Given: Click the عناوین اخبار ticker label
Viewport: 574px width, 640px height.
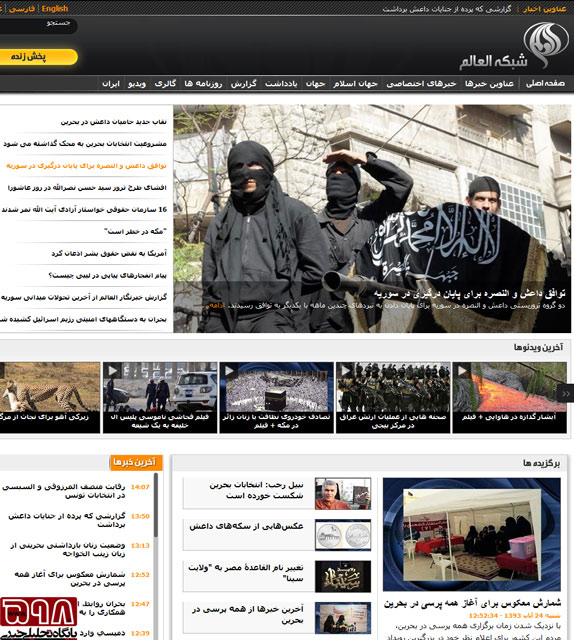Looking at the screenshot, I should click(545, 9).
